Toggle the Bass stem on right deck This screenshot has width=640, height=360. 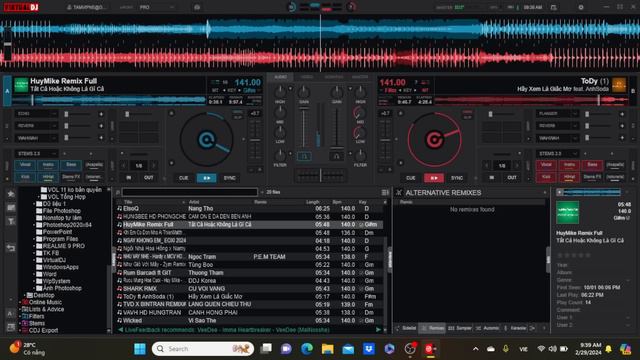coord(592,165)
